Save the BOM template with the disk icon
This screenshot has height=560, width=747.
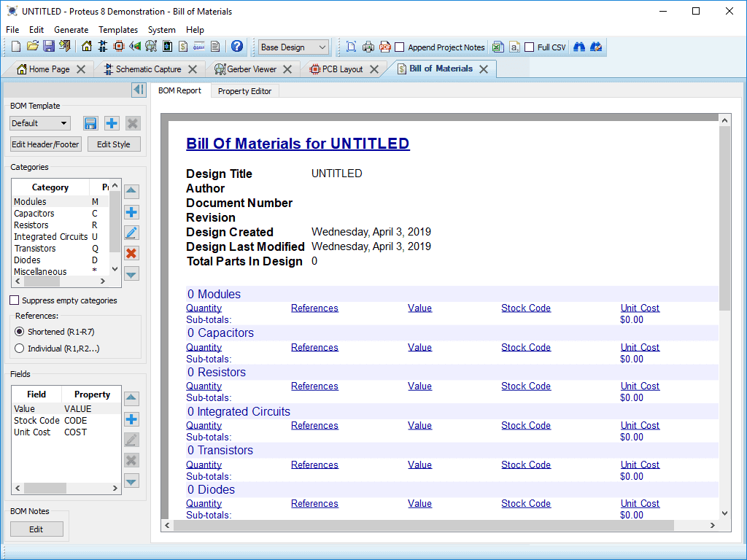coord(90,123)
